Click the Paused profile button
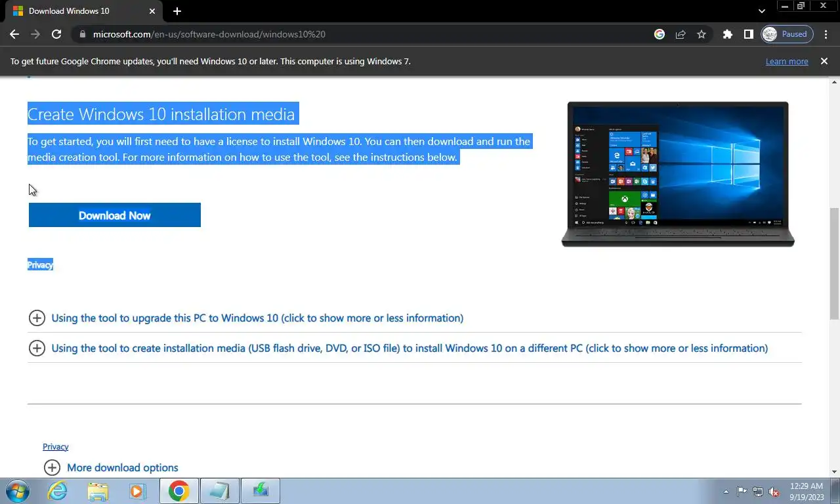Image resolution: width=840 pixels, height=504 pixels. 787,34
